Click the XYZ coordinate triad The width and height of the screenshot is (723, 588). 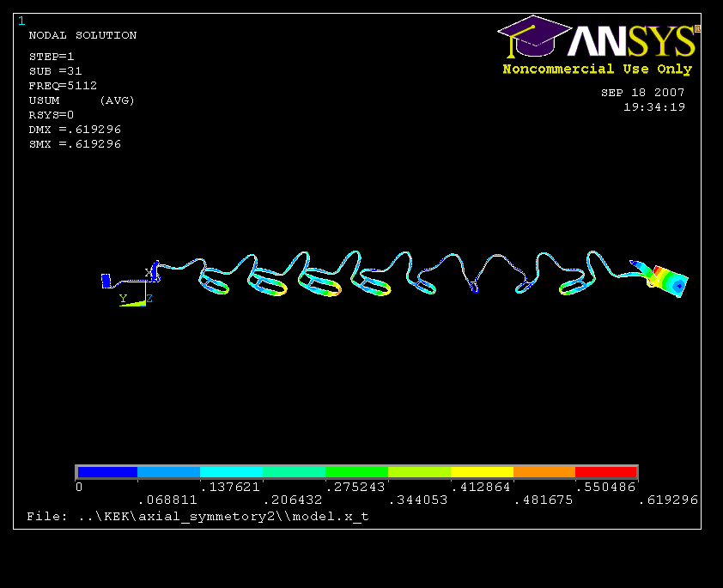click(136, 288)
